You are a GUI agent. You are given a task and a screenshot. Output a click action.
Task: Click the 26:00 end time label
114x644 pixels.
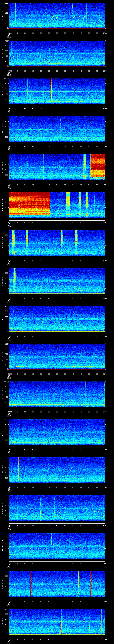105,374
